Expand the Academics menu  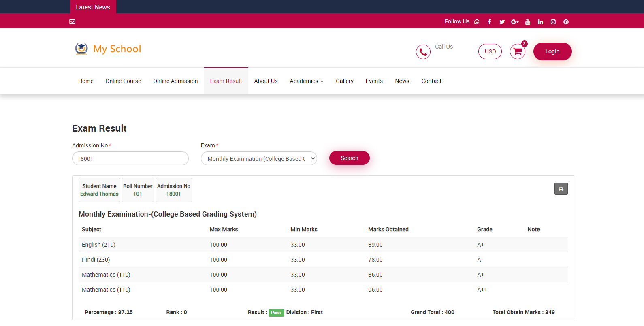point(306,81)
